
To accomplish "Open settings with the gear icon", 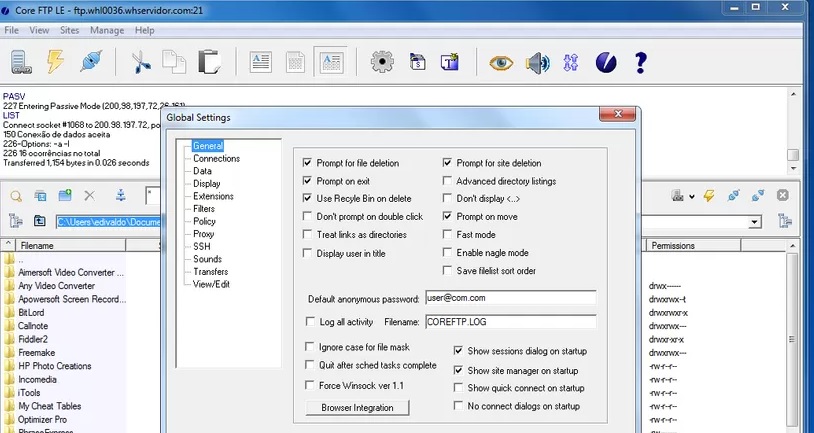I will click(382, 62).
